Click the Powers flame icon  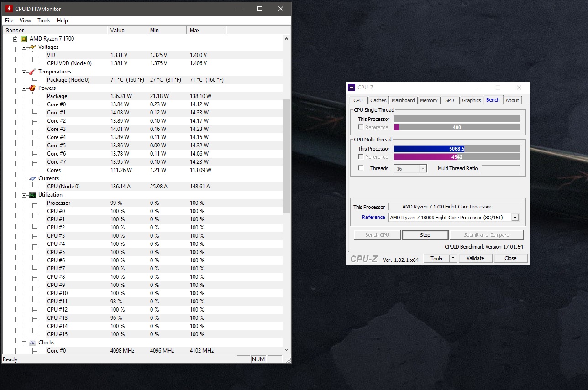coord(32,88)
